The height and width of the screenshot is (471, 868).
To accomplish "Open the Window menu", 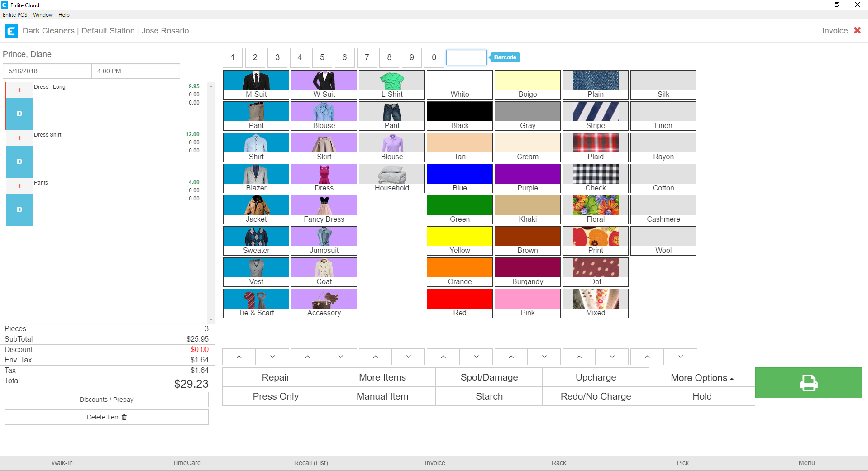I will click(x=43, y=15).
